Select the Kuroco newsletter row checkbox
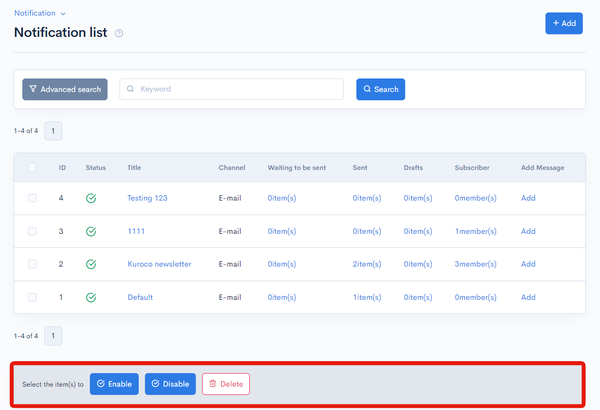Screen dimensions: 600x410 point(32,264)
